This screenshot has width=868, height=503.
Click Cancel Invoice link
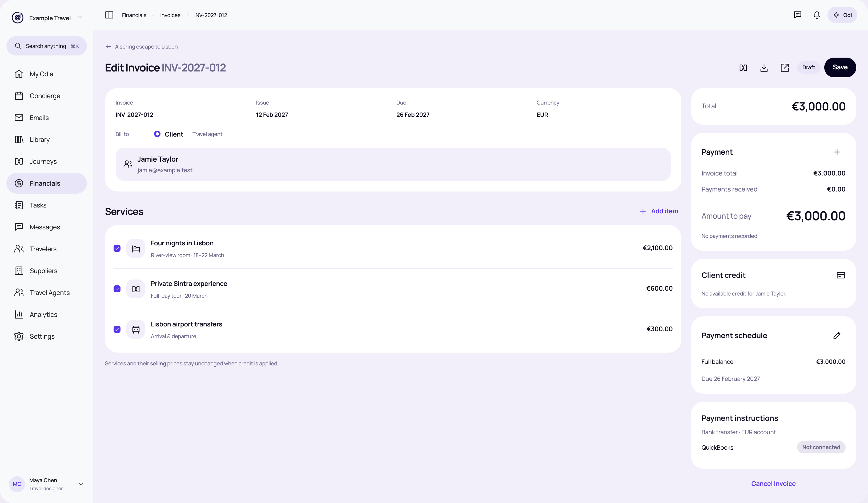coord(773,483)
